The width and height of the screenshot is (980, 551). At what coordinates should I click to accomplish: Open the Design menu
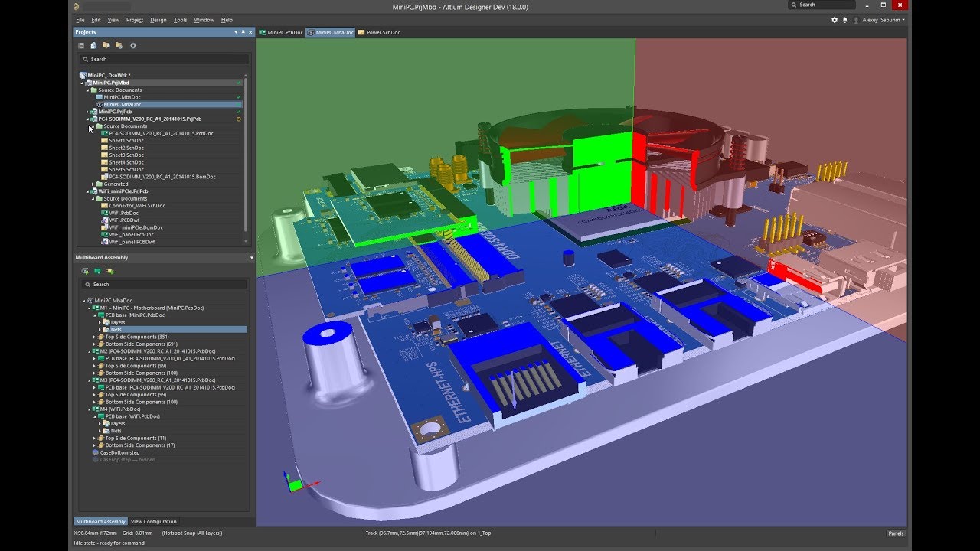pyautogui.click(x=158, y=20)
